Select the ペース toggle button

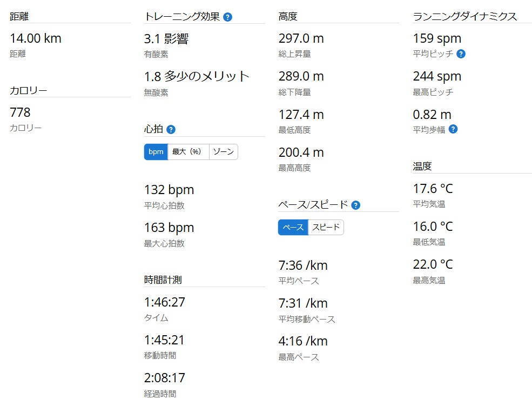pyautogui.click(x=293, y=228)
